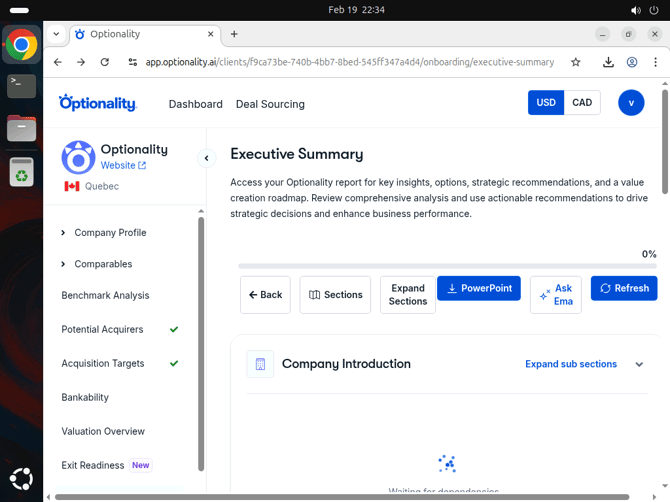
Task: Launch the Terminal from the dock
Action: click(21, 86)
